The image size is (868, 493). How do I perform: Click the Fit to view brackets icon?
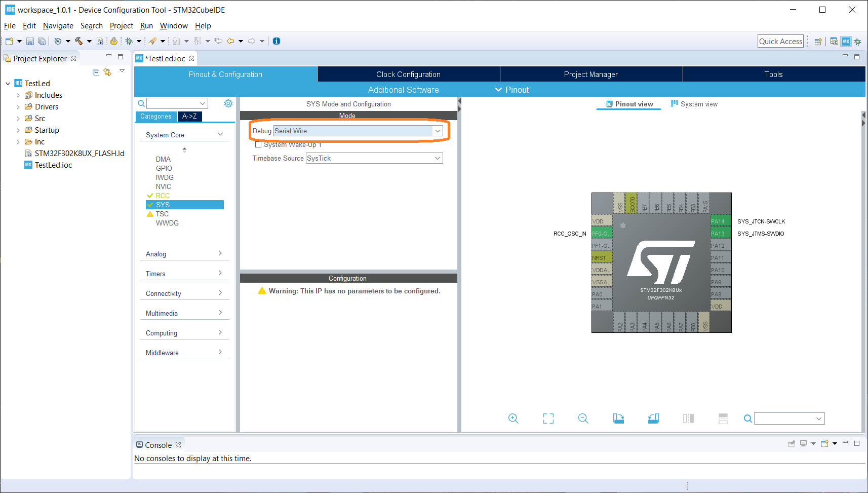tap(548, 419)
